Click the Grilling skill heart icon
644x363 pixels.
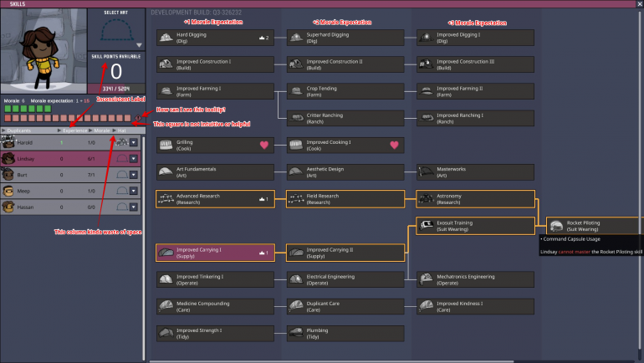(263, 145)
